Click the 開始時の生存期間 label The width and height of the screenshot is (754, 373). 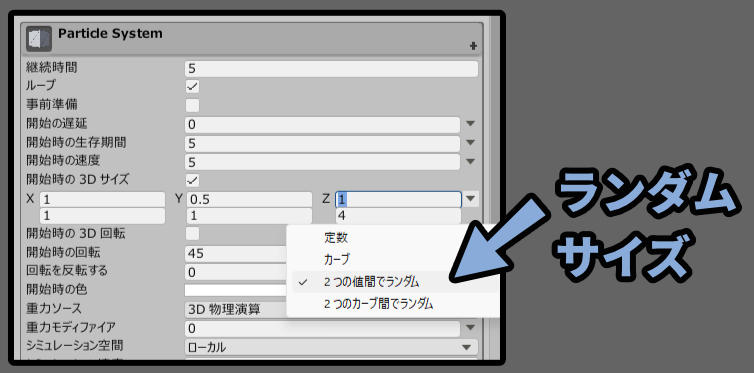click(x=76, y=142)
